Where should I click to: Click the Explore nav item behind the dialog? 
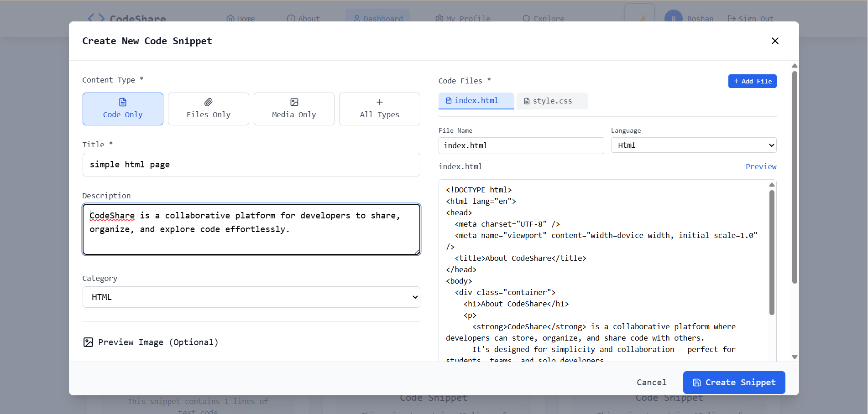coord(544,19)
